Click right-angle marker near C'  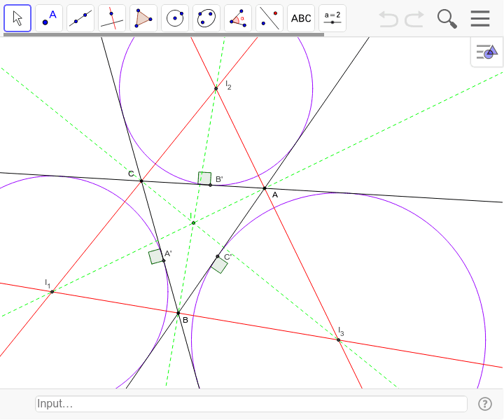219,265
